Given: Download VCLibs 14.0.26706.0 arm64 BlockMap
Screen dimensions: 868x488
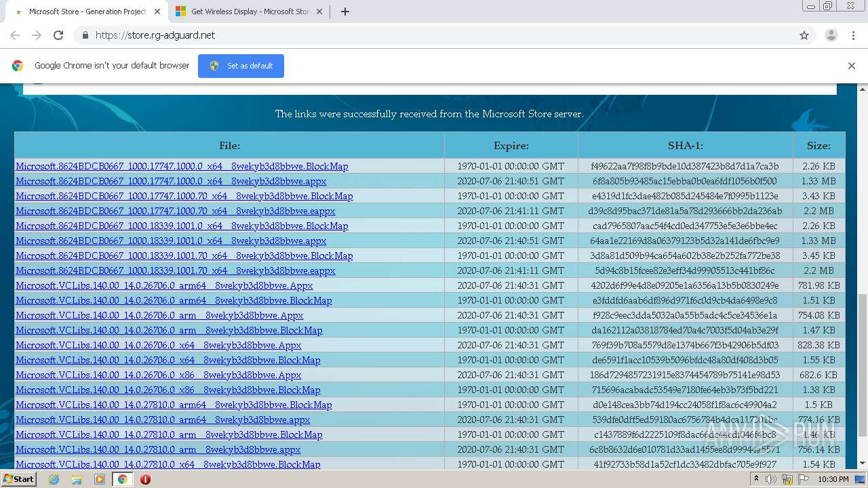Looking at the screenshot, I should pyautogui.click(x=174, y=300).
